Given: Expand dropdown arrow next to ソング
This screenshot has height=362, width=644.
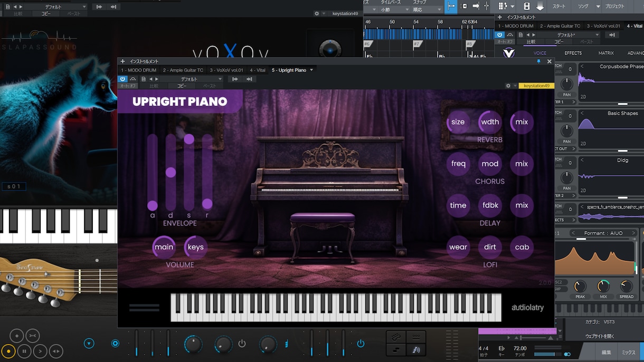Looking at the screenshot, I should tap(598, 7).
